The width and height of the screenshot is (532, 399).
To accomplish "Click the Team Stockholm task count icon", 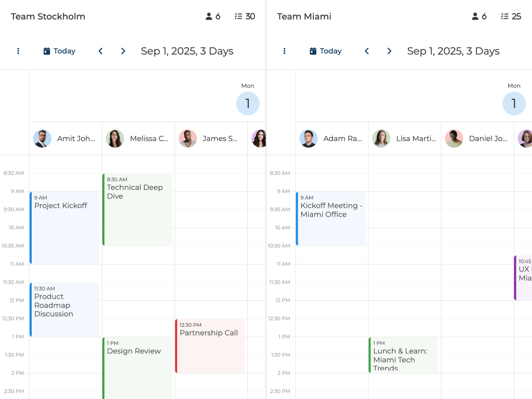I will click(238, 17).
